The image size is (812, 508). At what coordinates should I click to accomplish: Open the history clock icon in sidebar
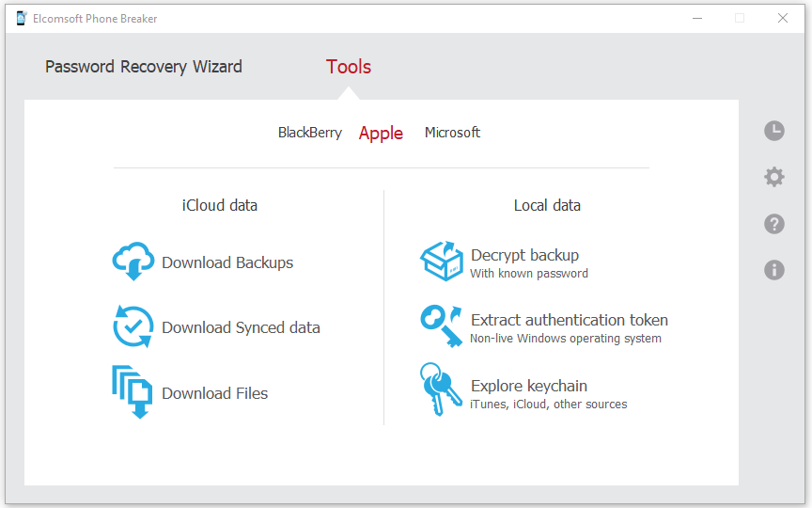point(774,131)
